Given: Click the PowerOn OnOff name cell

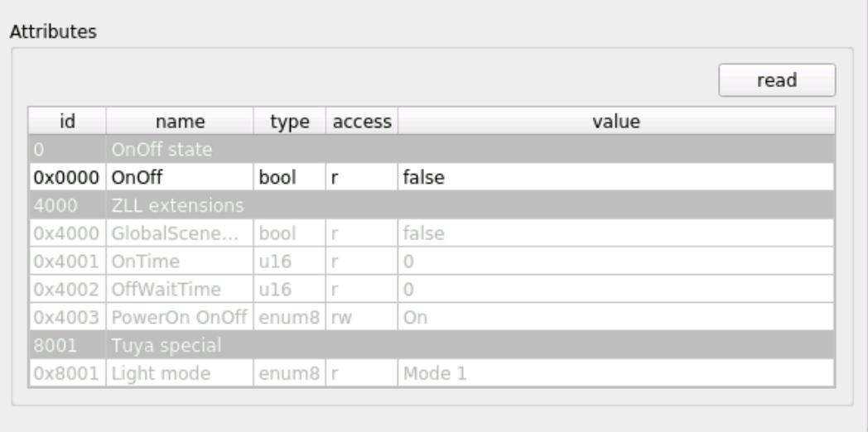Looking at the screenshot, I should pos(180,317).
